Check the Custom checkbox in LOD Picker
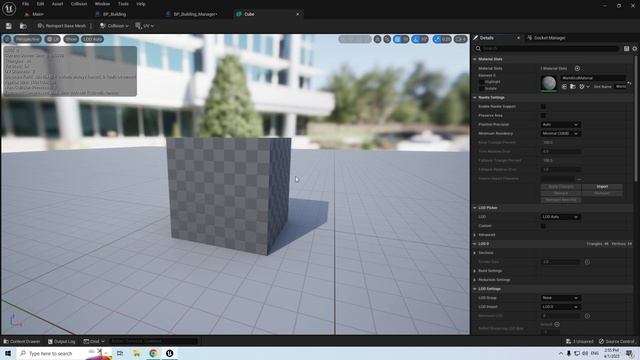The image size is (640, 360). click(x=543, y=226)
